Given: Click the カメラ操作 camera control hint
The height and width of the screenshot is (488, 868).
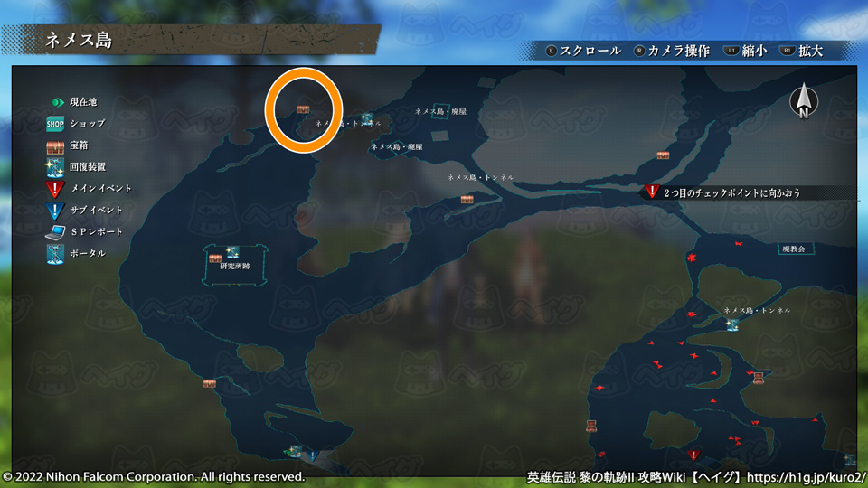Looking at the screenshot, I should (x=671, y=51).
